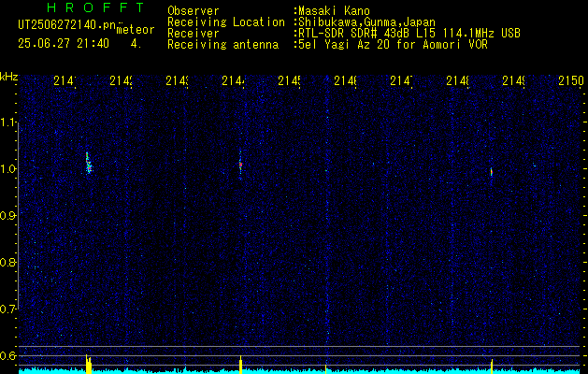The width and height of the screenshot is (588, 374).
Task: Click the 'meteor' label under the file name
Action: click(136, 30)
